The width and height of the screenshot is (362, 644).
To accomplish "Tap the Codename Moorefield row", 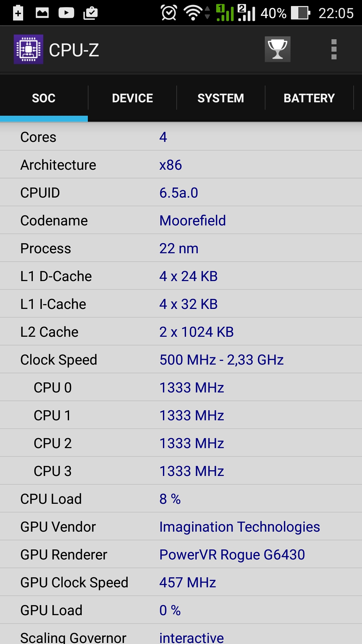I will coord(181,220).
